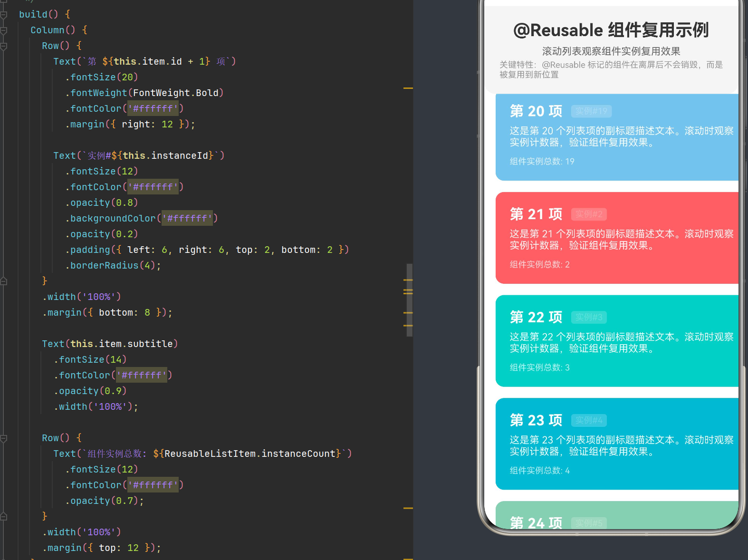Collapse the second Row() fold above instanceCount text

tap(3, 438)
